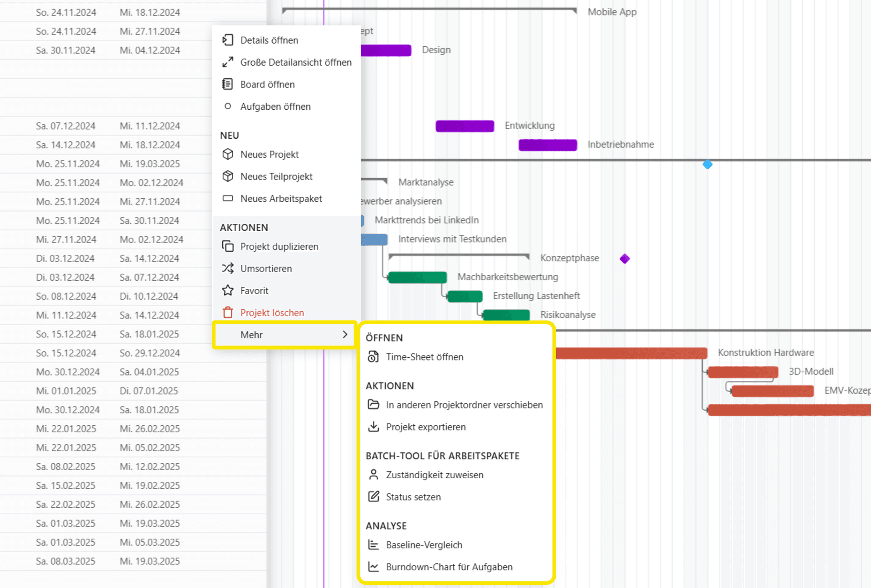
Task: Click the Details öffnen icon
Action: 228,40
